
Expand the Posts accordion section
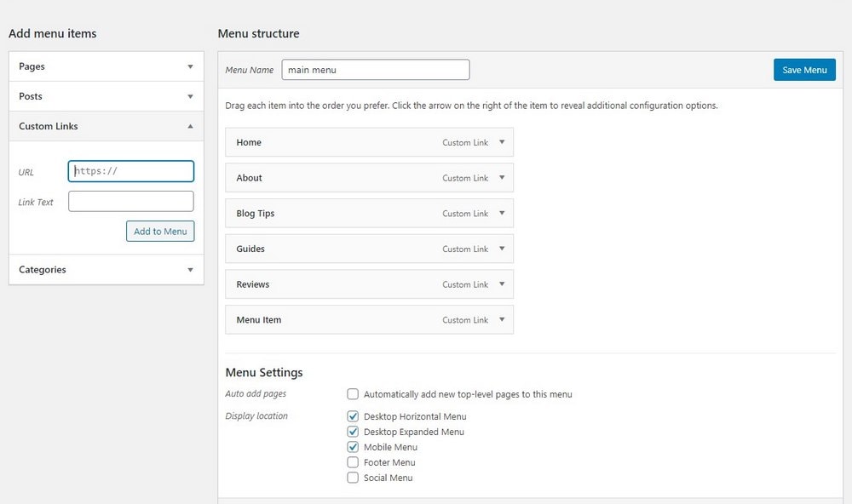tap(190, 96)
